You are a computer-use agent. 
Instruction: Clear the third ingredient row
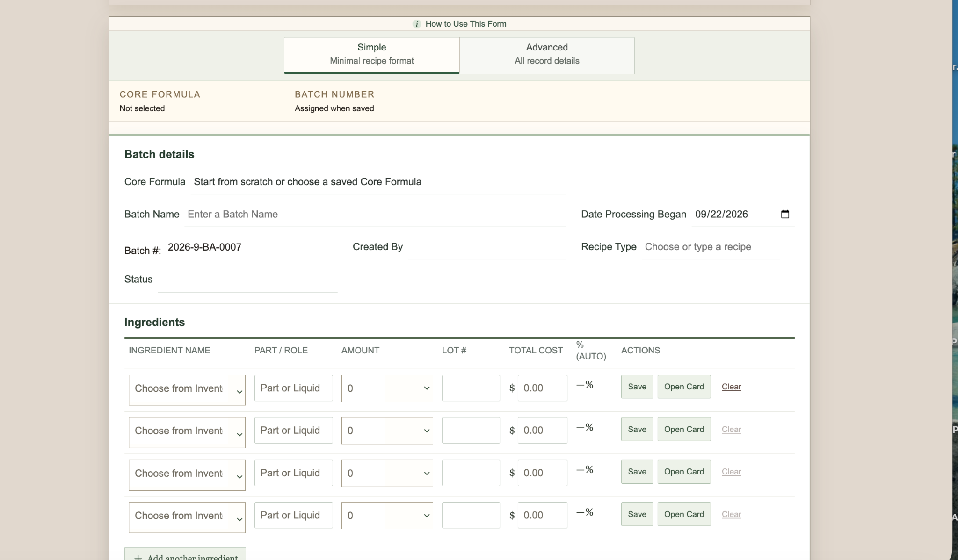coord(731,472)
